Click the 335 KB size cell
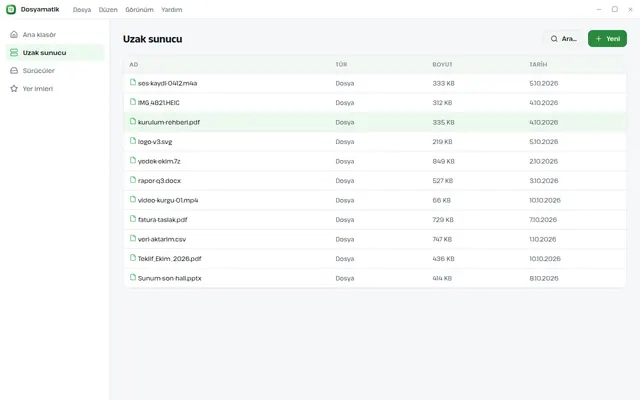The height and width of the screenshot is (400, 640). click(443, 122)
